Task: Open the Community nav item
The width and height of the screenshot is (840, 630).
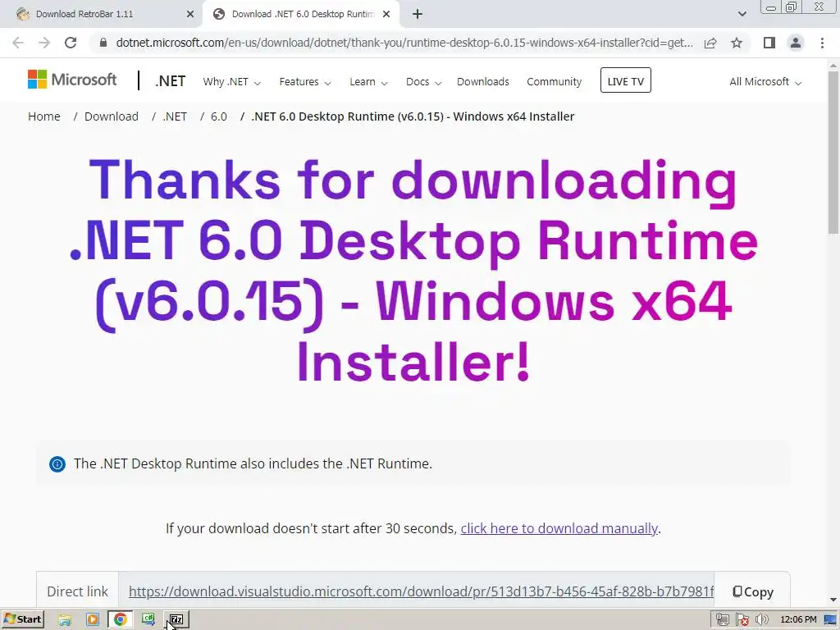Action: coord(554,82)
